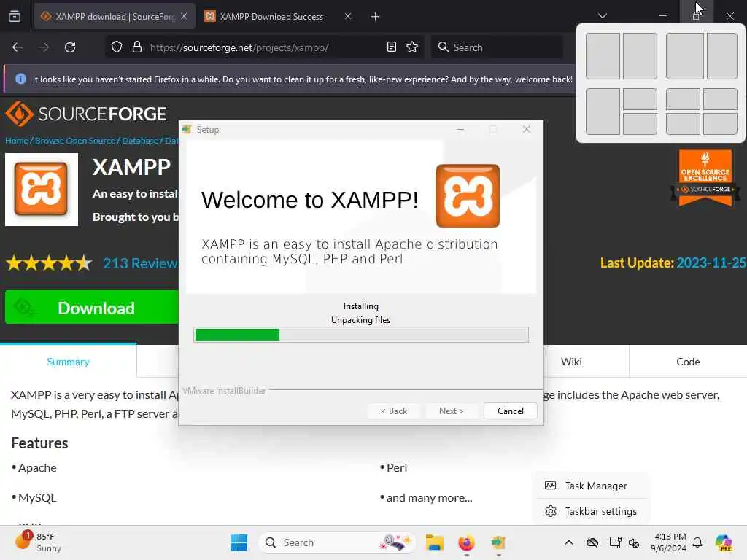This screenshot has width=747, height=560.
Task: Click the Open Source Excellence badge
Action: coord(705,177)
